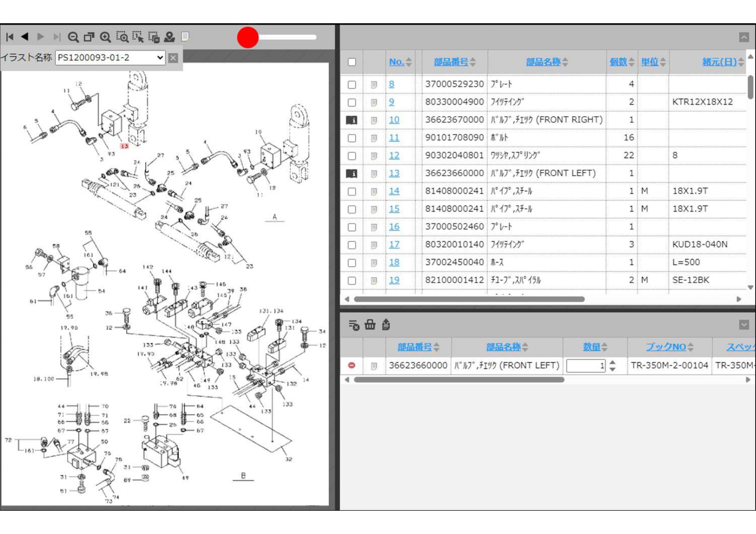
Task: Clear the selected parts list
Action: tap(354, 325)
